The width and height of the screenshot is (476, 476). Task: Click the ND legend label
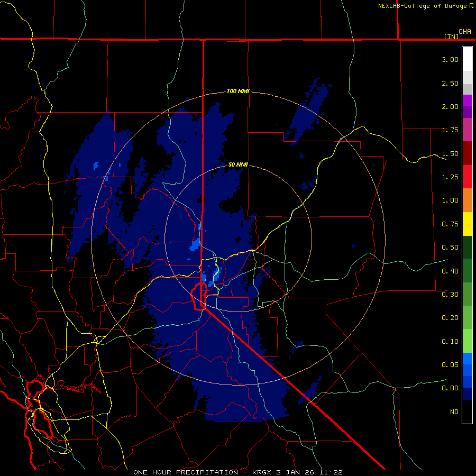tap(454, 412)
